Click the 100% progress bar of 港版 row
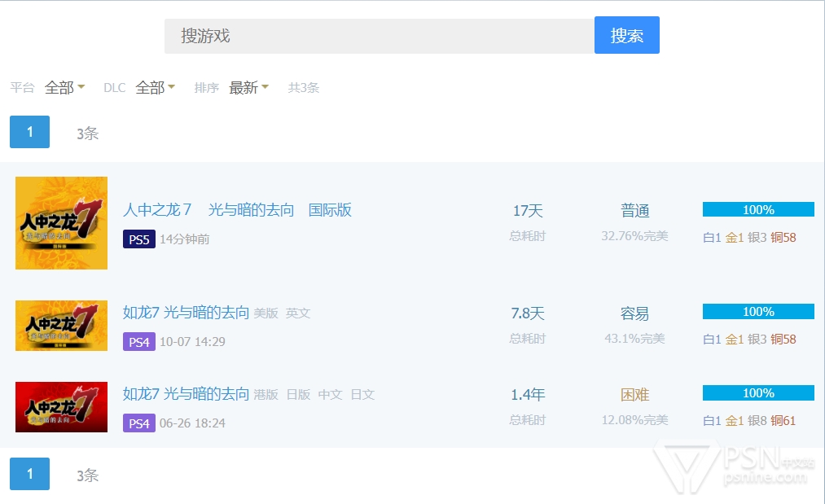Screen dimensions: 825x504 (758, 393)
